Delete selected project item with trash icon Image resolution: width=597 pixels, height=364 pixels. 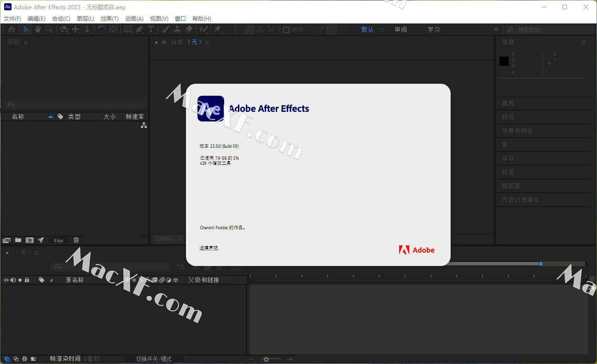click(76, 240)
